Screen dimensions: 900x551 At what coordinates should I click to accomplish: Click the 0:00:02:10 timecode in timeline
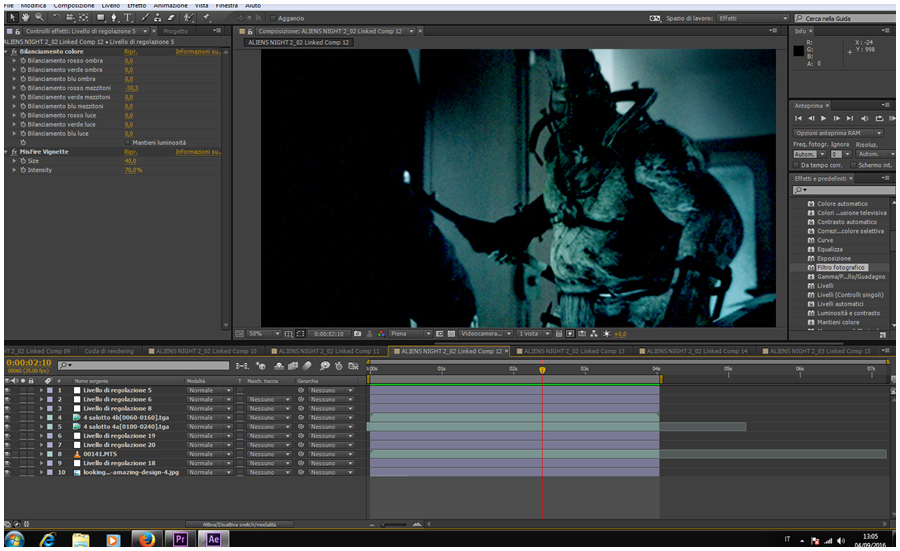tap(29, 363)
